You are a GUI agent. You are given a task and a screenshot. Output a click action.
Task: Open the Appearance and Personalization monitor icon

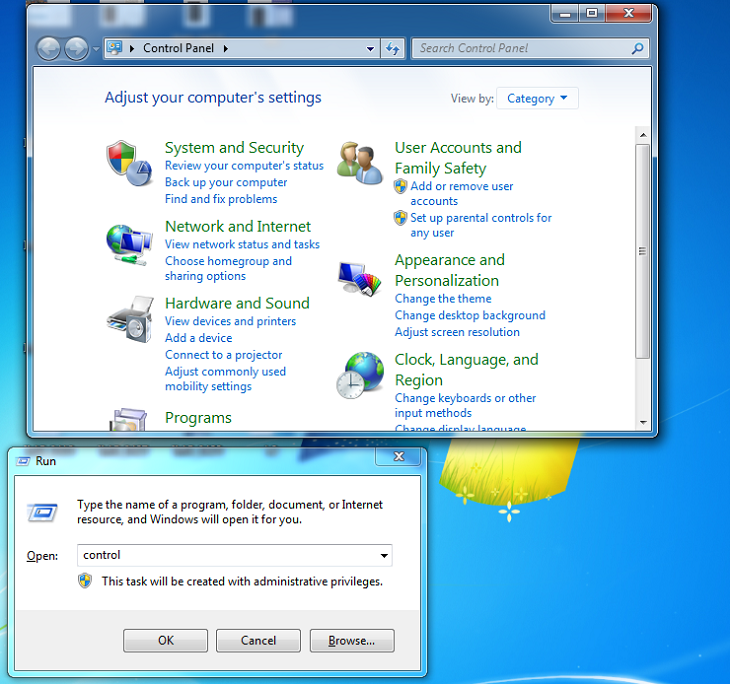click(x=360, y=278)
